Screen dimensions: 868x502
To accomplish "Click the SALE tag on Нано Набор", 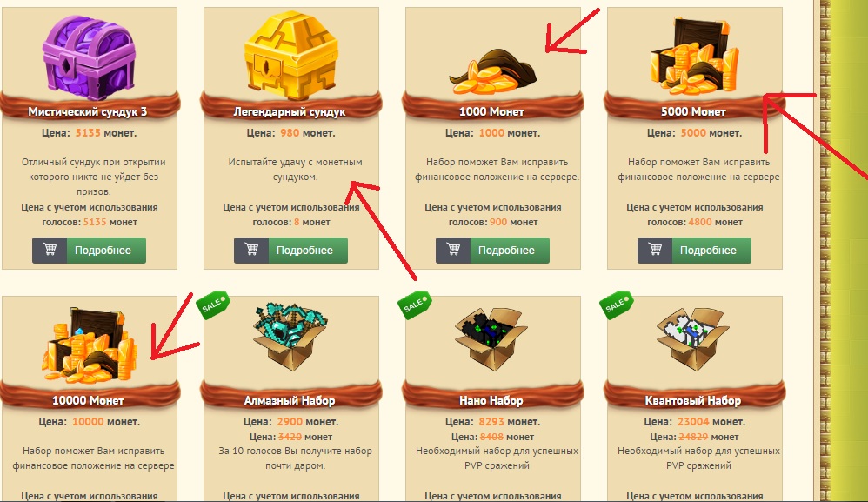I will (x=415, y=305).
